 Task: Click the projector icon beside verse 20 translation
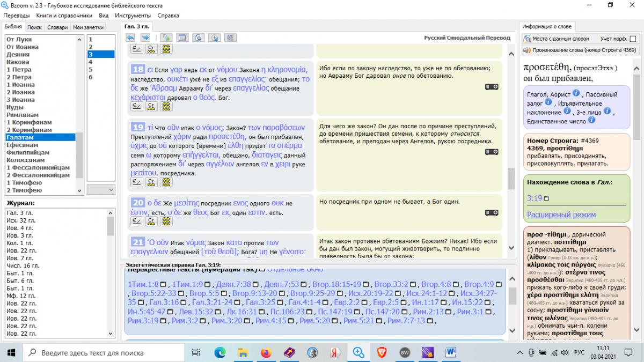pyautogui.click(x=492, y=213)
